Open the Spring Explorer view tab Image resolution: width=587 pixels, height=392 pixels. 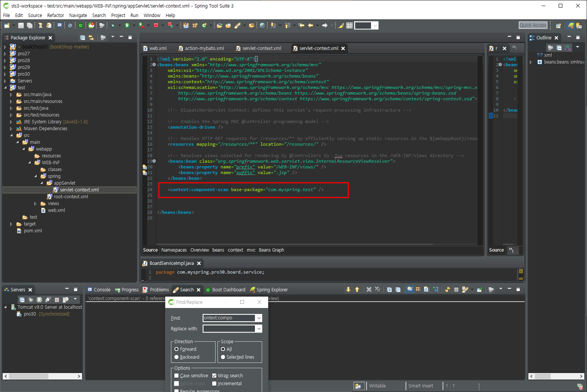[269, 290]
